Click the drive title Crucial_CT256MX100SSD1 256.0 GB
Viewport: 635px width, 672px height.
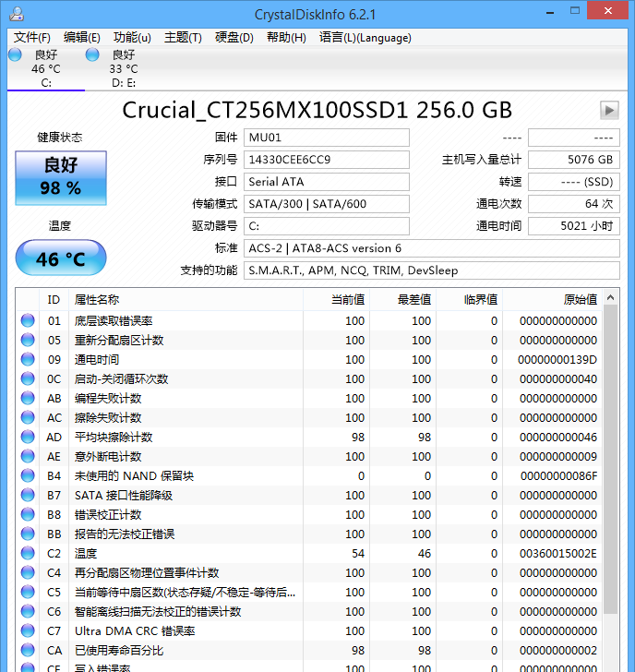pyautogui.click(x=317, y=110)
